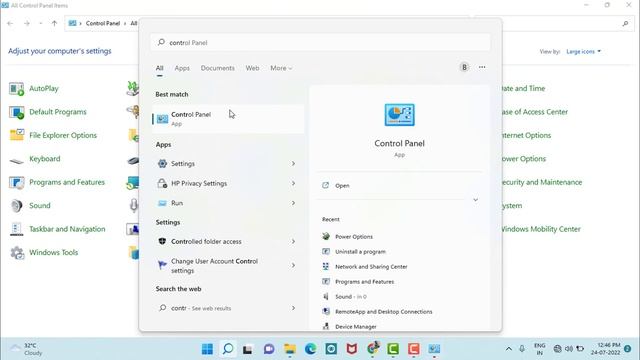The height and width of the screenshot is (360, 640).
Task: Click the Network and Sharing Center icon
Action: 326,266
